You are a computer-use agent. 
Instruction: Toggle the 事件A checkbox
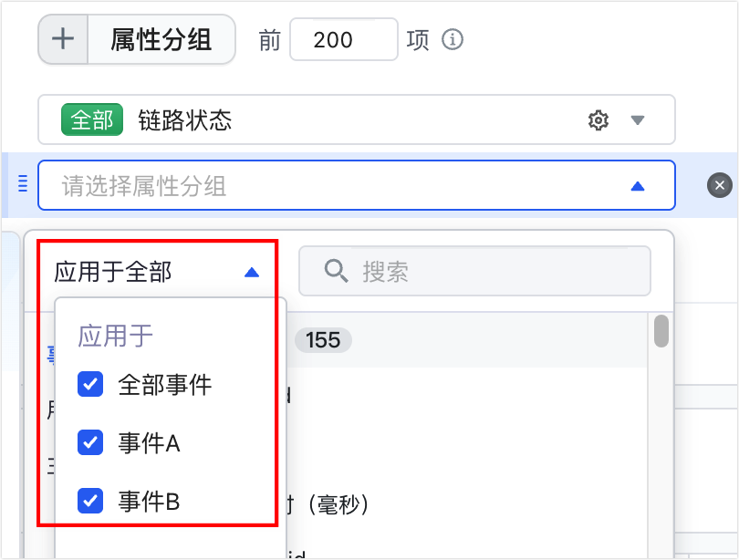(x=90, y=442)
